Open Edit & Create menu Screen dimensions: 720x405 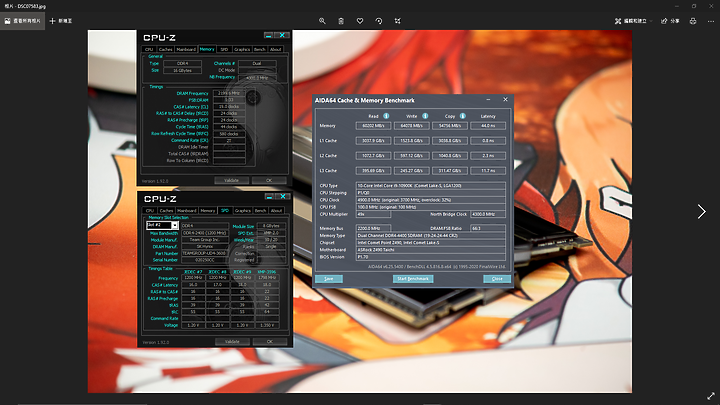(634, 21)
